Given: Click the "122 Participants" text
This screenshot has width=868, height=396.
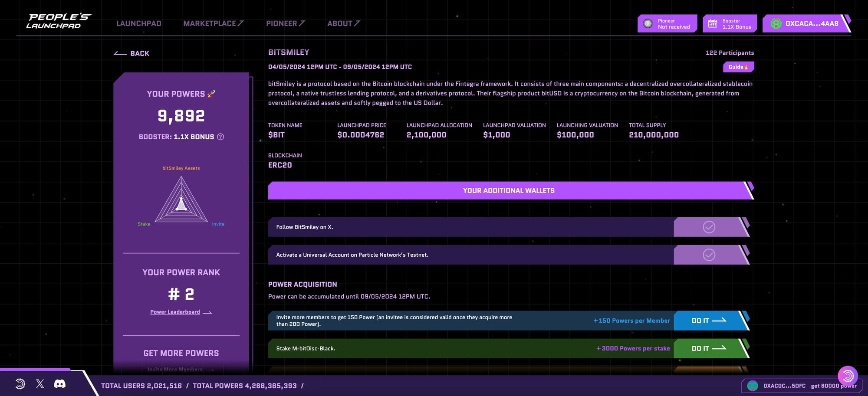Looking at the screenshot, I should tap(730, 53).
